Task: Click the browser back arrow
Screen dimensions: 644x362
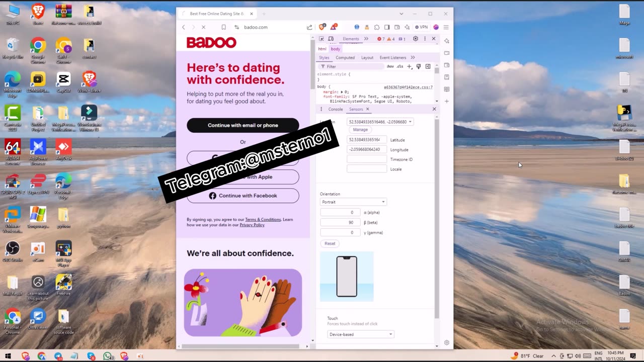Action: pyautogui.click(x=184, y=27)
